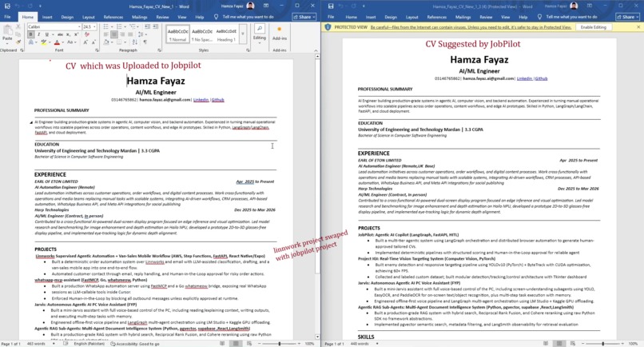Screen dimensions: 644x347
Task: Click the Paste icon in Clipboard group
Action: (7, 31)
